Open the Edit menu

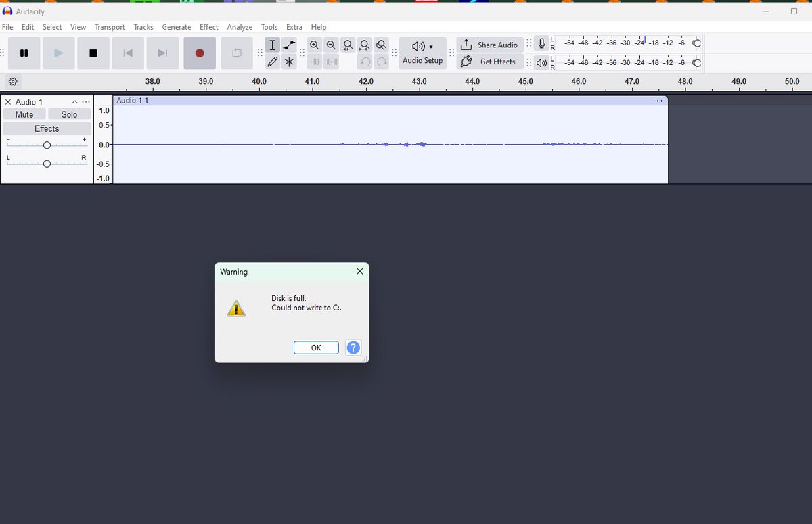click(x=28, y=27)
